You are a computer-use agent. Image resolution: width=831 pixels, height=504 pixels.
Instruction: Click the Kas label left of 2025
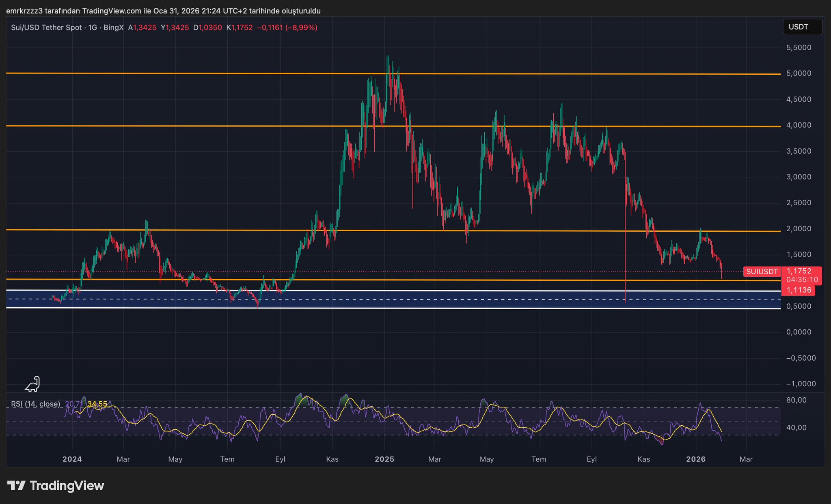click(x=332, y=459)
